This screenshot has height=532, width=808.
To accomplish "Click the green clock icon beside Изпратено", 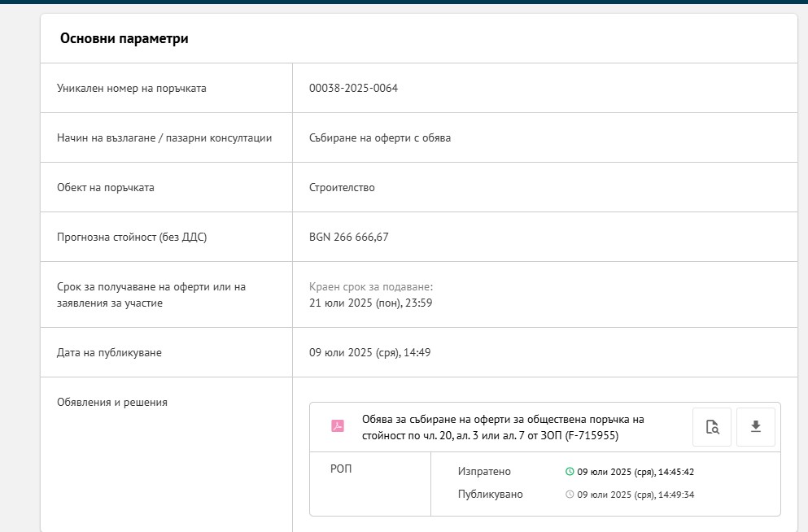I will 570,471.
